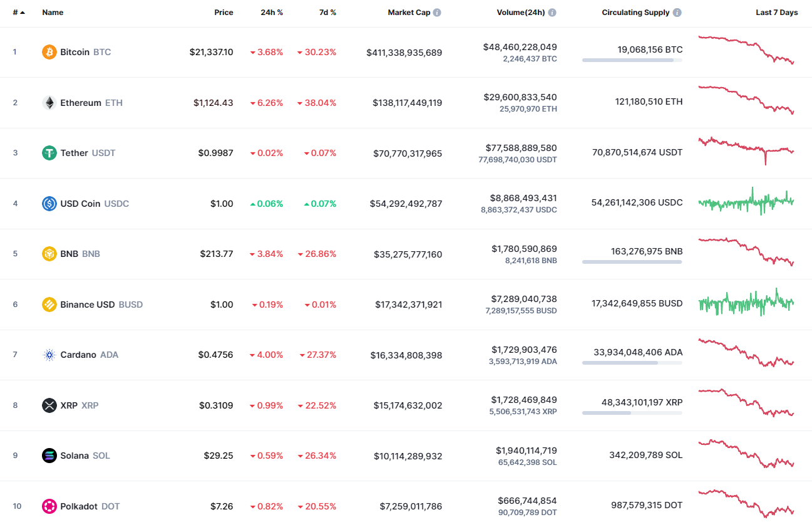Open the Binance USD name link
Screen dimensions: 812x527
(x=87, y=305)
